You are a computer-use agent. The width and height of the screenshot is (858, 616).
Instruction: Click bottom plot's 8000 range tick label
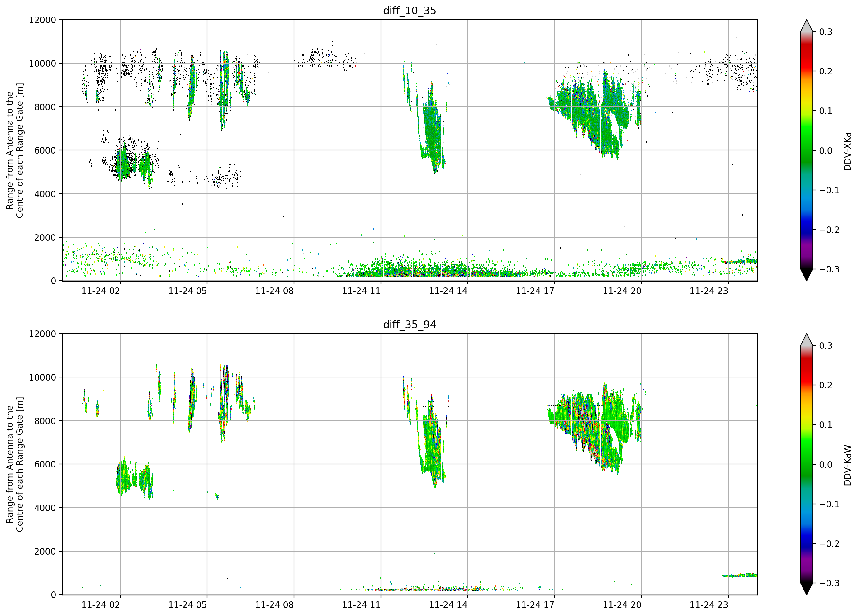[45, 421]
